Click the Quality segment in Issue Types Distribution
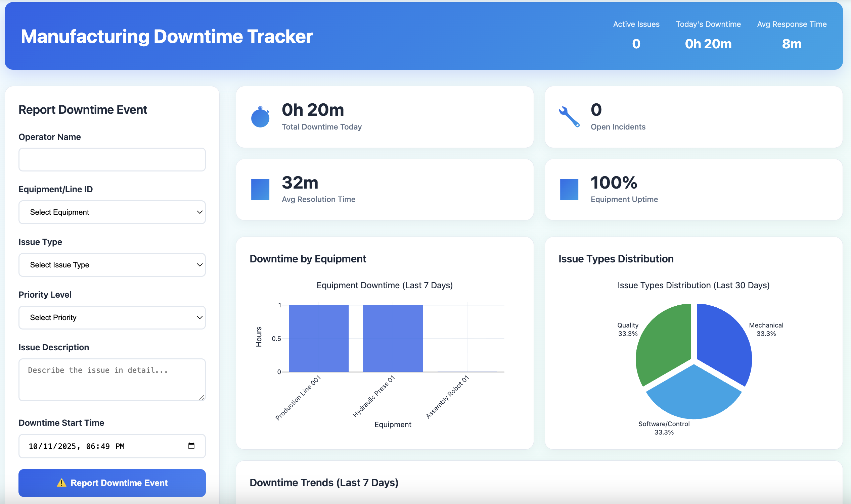 tap(663, 336)
